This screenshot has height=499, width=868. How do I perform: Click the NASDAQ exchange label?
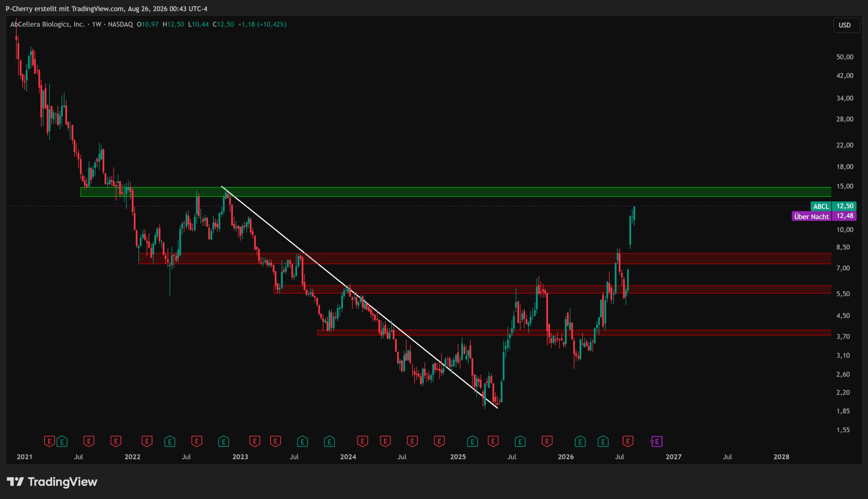pyautogui.click(x=120, y=24)
